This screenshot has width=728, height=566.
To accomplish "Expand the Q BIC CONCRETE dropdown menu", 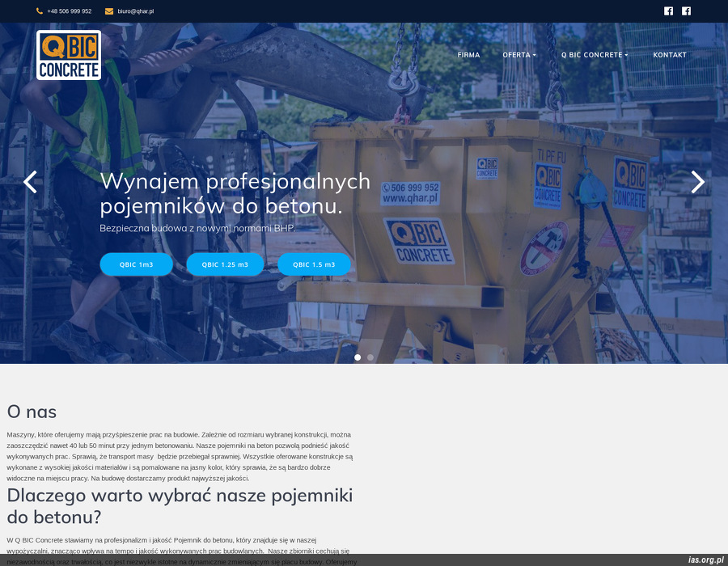I will tap(595, 55).
